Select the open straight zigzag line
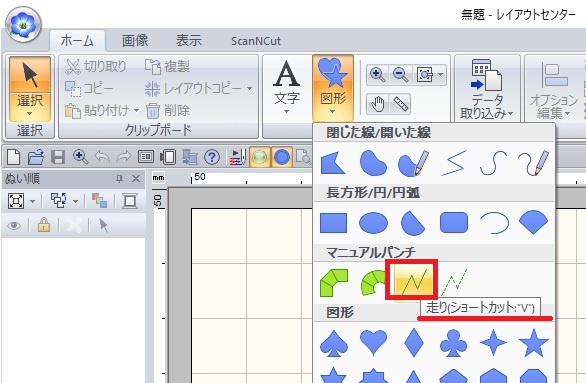586x383 pixels. (454, 163)
